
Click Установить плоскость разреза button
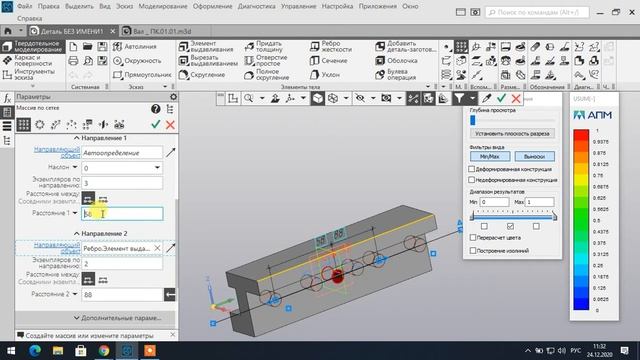(x=512, y=133)
